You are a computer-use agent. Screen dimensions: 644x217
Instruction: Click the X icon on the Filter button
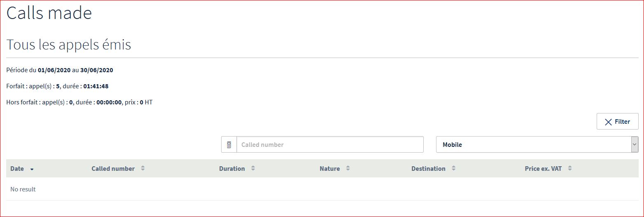click(608, 122)
